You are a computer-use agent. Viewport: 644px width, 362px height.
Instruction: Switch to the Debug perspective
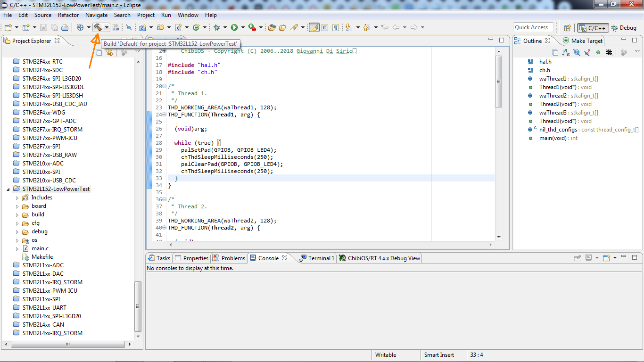click(624, 28)
